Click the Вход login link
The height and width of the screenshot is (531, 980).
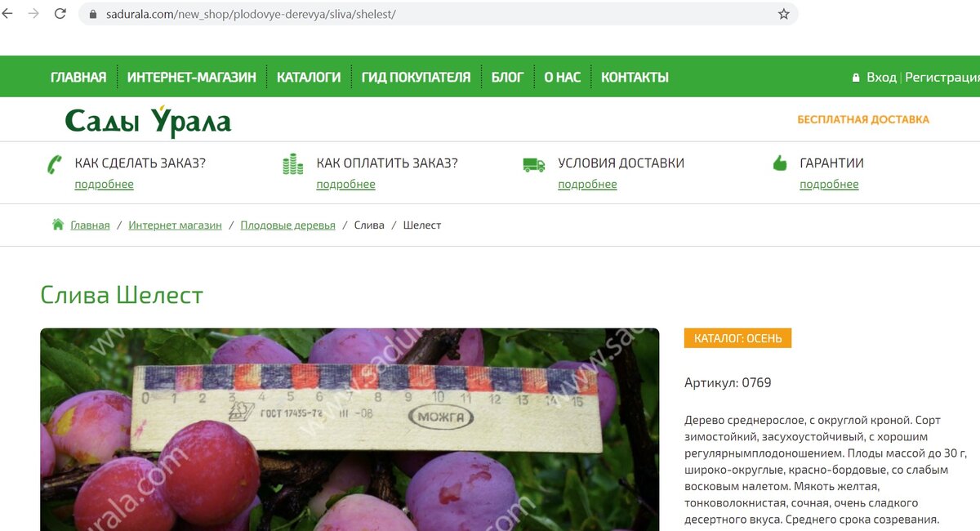point(881,78)
